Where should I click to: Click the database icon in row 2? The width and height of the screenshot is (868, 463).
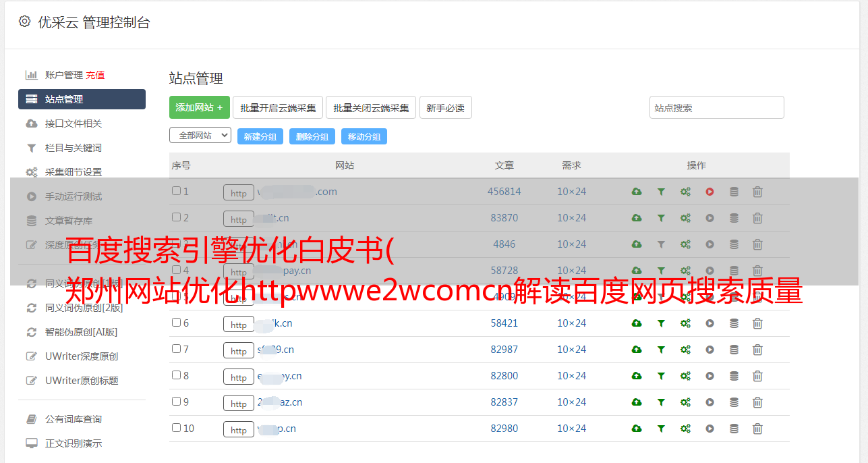[734, 218]
